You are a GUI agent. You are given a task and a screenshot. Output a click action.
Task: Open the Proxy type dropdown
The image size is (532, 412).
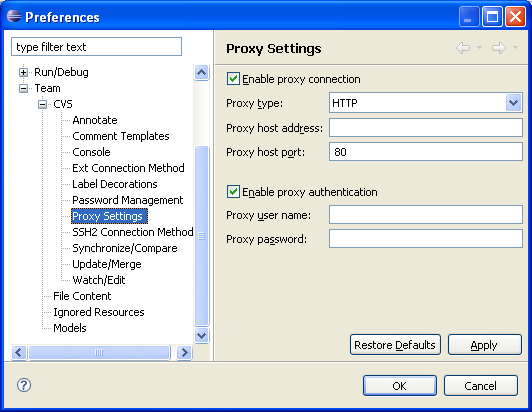pos(513,102)
